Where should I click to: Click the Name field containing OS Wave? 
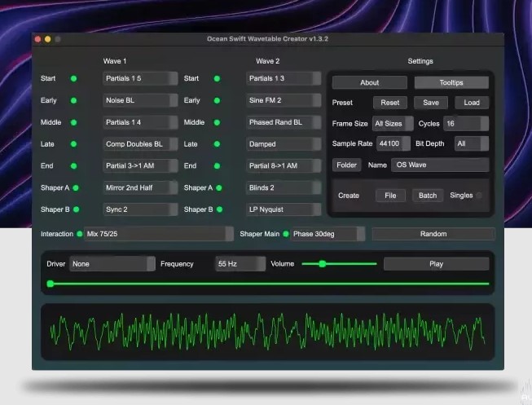[440, 165]
